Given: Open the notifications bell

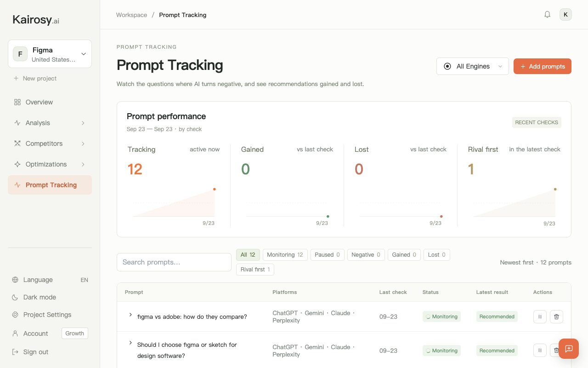Looking at the screenshot, I should pos(547,15).
